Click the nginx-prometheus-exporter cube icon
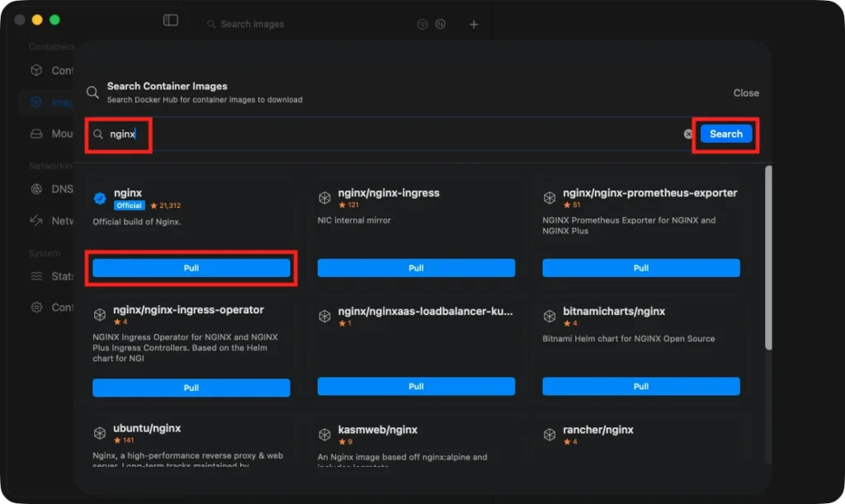Screen dimensions: 845x504 pos(549,198)
